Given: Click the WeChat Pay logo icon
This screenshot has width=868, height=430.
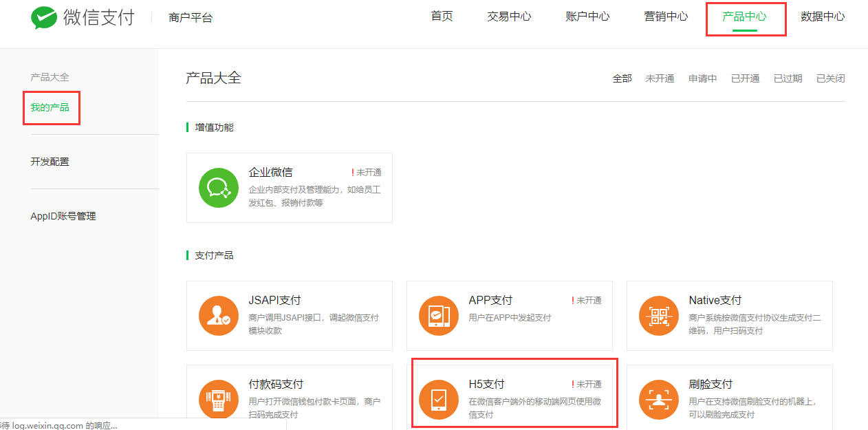Looking at the screenshot, I should click(x=44, y=18).
